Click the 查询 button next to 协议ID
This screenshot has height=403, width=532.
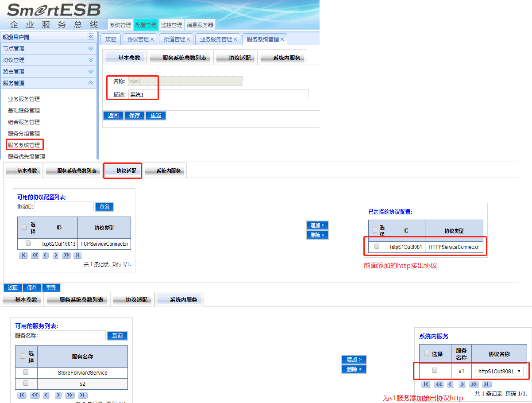tap(104, 207)
